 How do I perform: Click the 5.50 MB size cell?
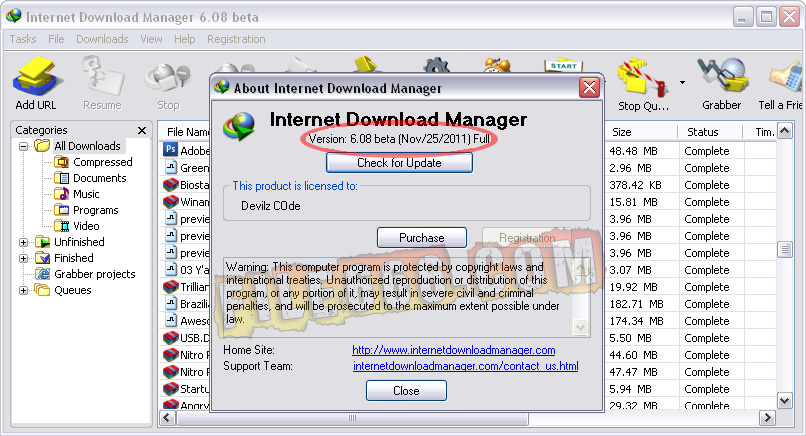[630, 338]
